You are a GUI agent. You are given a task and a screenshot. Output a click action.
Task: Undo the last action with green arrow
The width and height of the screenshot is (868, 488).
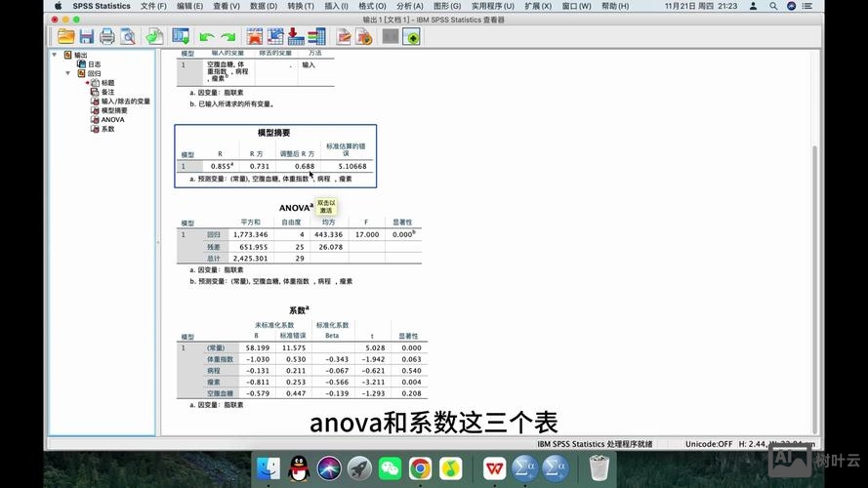(207, 37)
